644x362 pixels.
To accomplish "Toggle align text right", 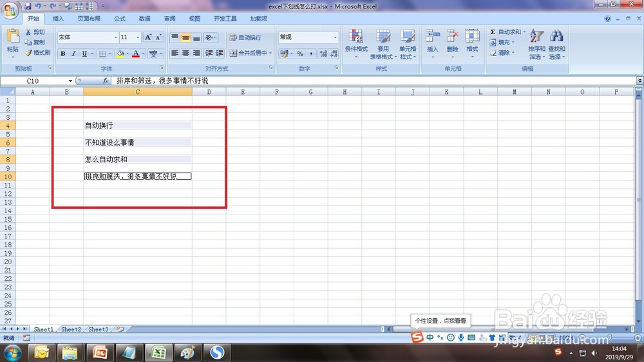I will coord(196,53).
